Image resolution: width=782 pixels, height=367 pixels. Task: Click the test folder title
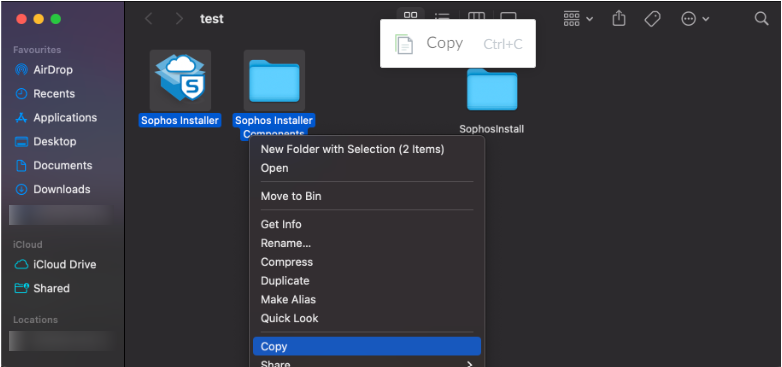coord(212,19)
